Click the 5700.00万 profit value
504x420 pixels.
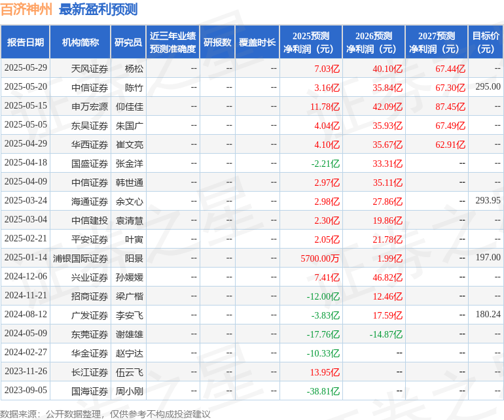click(x=320, y=258)
